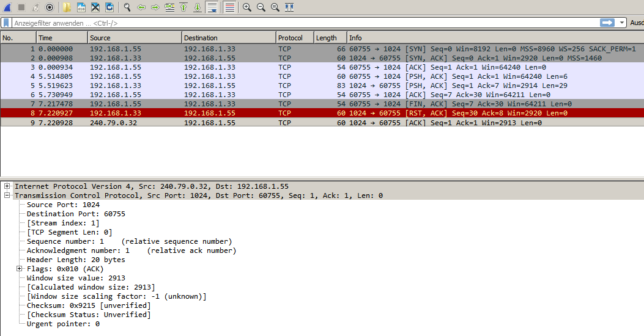Find a packet with the magnifier icon
The height and width of the screenshot is (336, 644).
pyautogui.click(x=127, y=7)
